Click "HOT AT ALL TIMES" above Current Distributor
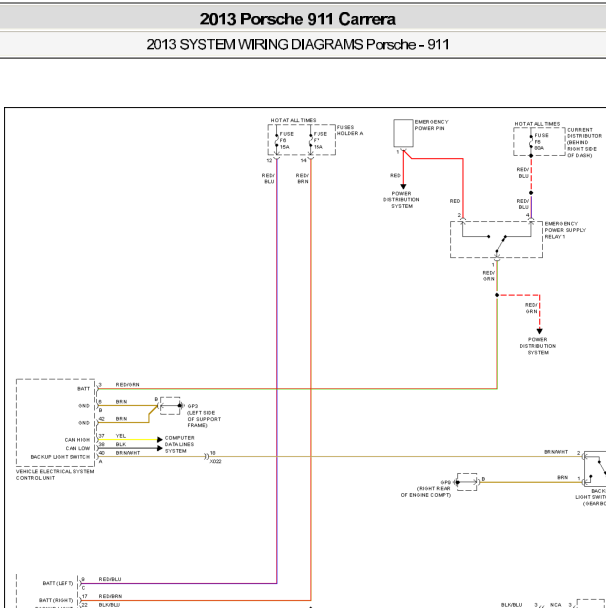This screenshot has height=608, width=606. 537,124
